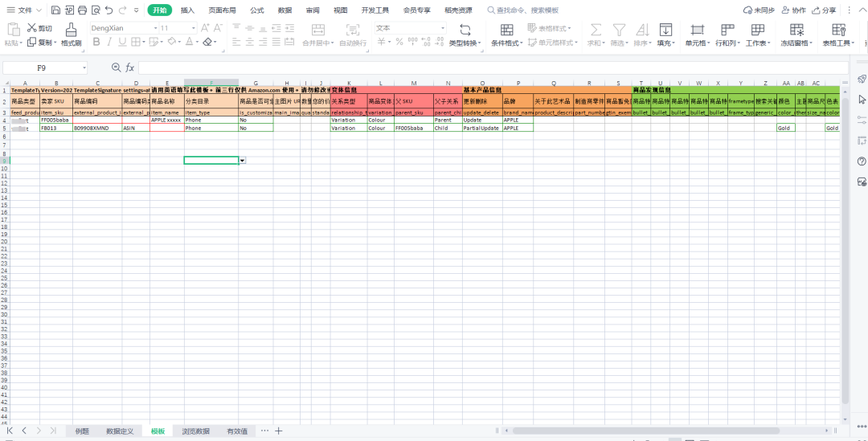
Task: Open the Cell Style (单元格样式) dropdown
Action: click(x=552, y=42)
